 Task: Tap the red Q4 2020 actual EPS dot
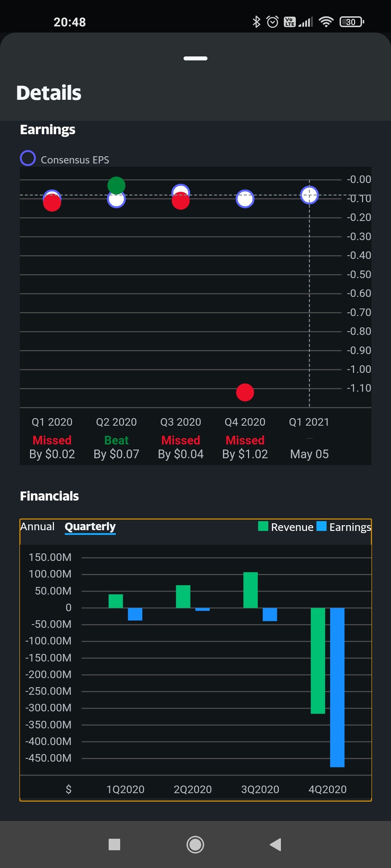click(245, 392)
